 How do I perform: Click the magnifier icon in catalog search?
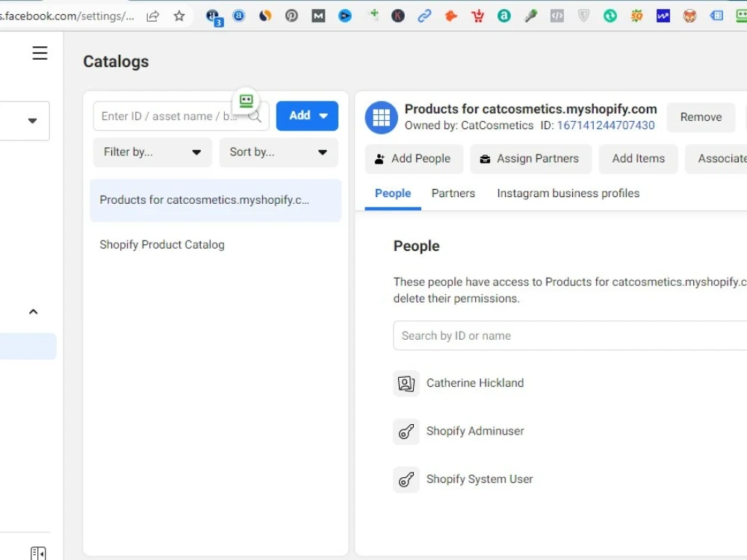pos(255,116)
